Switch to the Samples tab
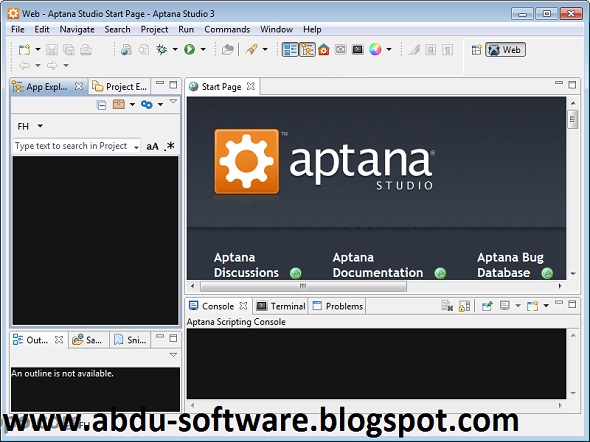 (87, 340)
